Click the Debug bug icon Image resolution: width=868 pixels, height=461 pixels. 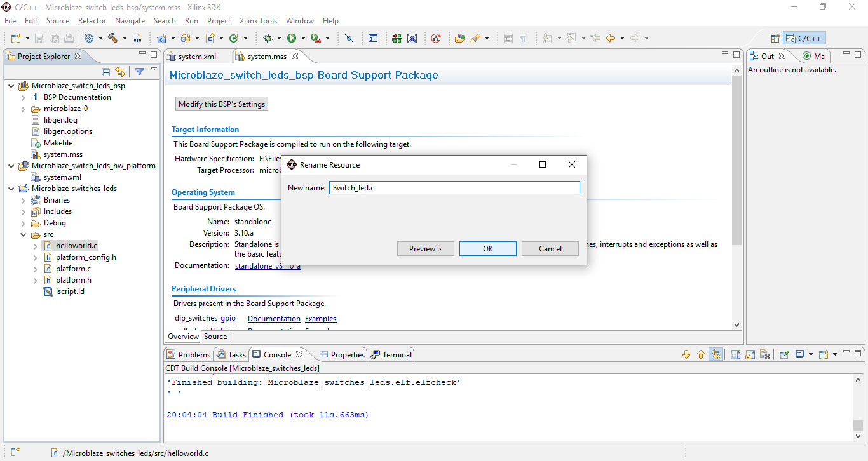pyautogui.click(x=268, y=38)
